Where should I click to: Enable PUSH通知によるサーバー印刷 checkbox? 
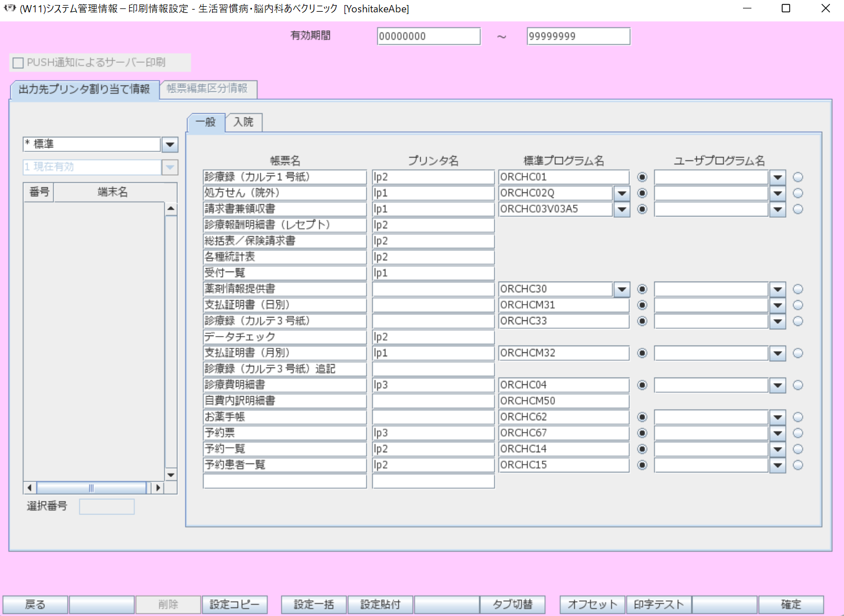[x=19, y=63]
